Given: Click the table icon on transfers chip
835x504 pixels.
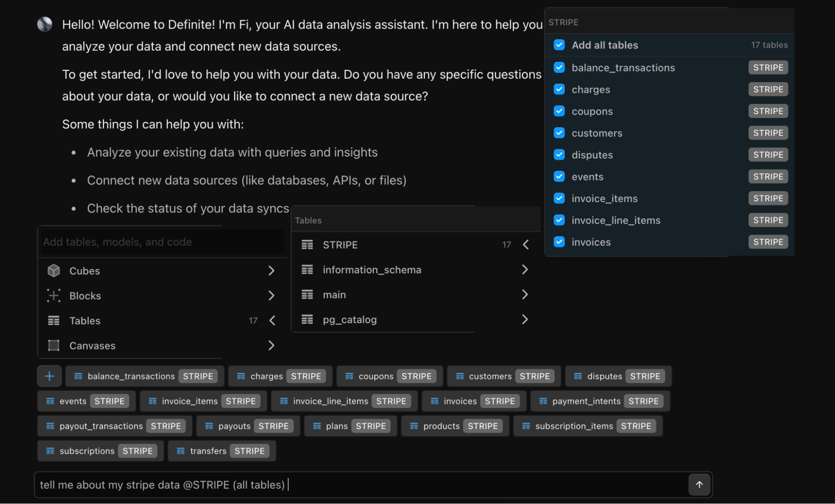Looking at the screenshot, I should tap(180, 451).
